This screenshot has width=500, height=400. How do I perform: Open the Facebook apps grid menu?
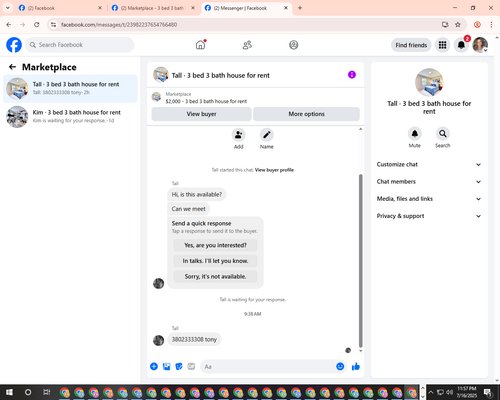coord(442,45)
